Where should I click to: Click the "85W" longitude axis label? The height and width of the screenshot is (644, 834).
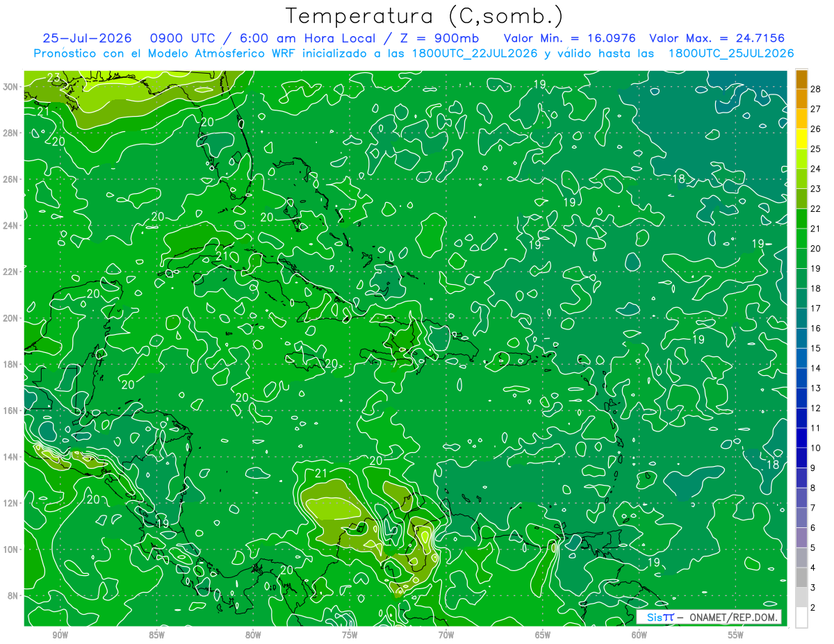tap(156, 636)
